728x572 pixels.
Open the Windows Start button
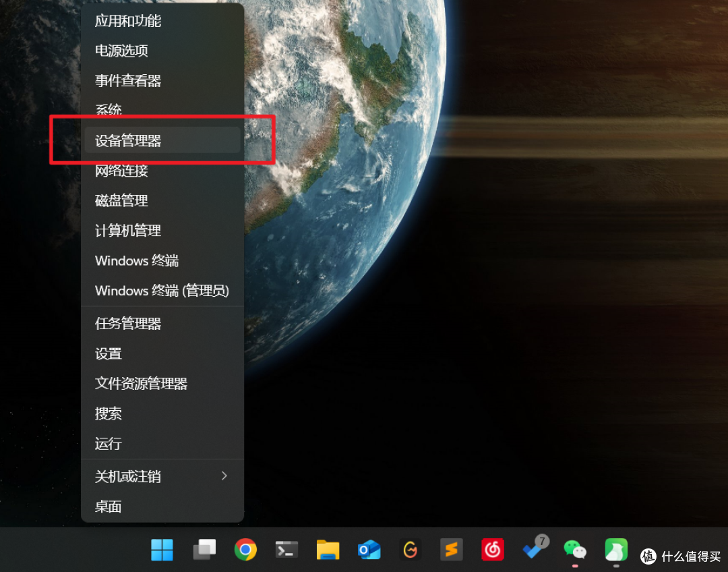point(162,550)
